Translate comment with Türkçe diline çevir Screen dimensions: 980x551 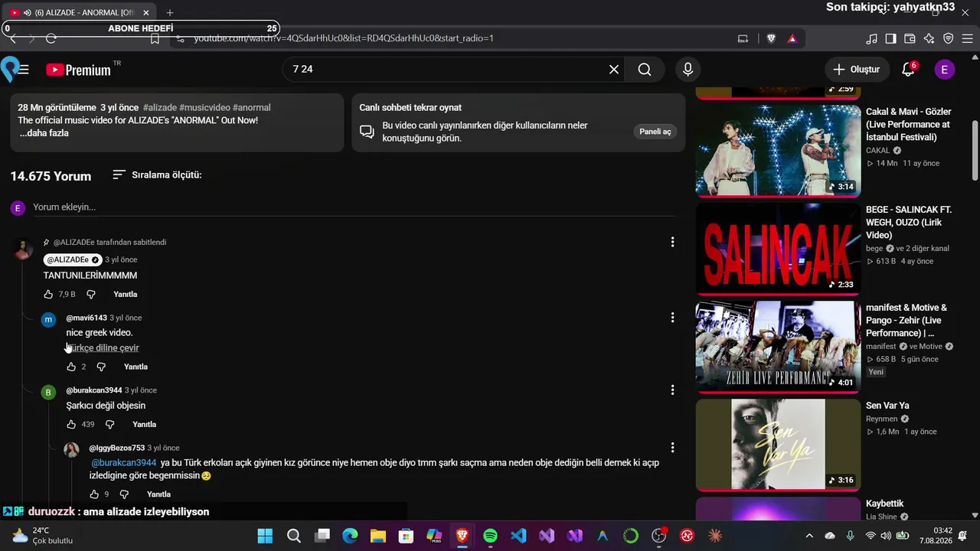(103, 348)
